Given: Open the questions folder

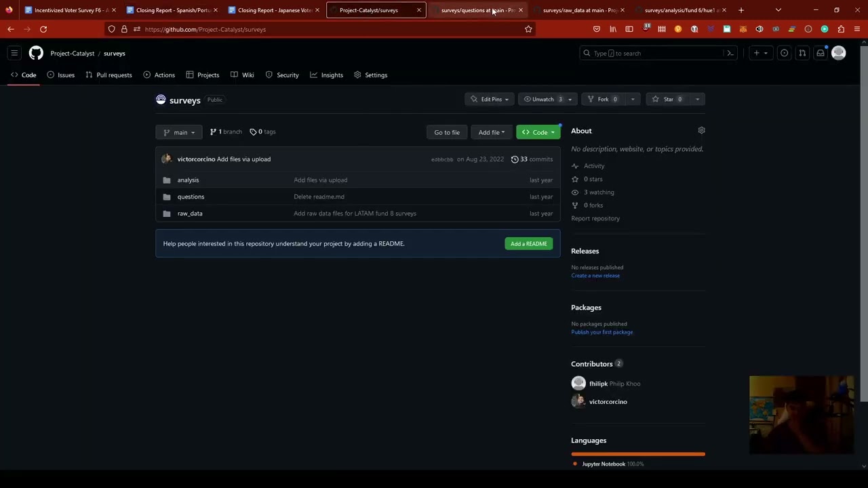Looking at the screenshot, I should click(191, 197).
